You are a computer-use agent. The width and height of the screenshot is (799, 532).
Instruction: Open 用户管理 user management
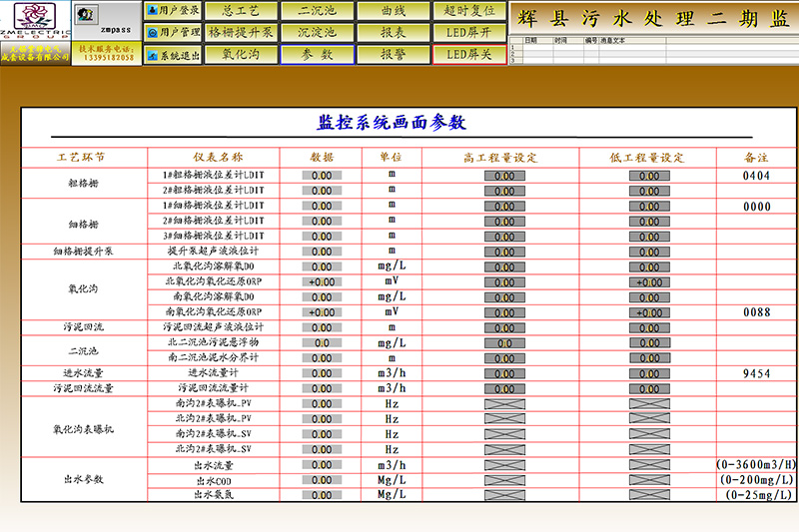[173, 33]
